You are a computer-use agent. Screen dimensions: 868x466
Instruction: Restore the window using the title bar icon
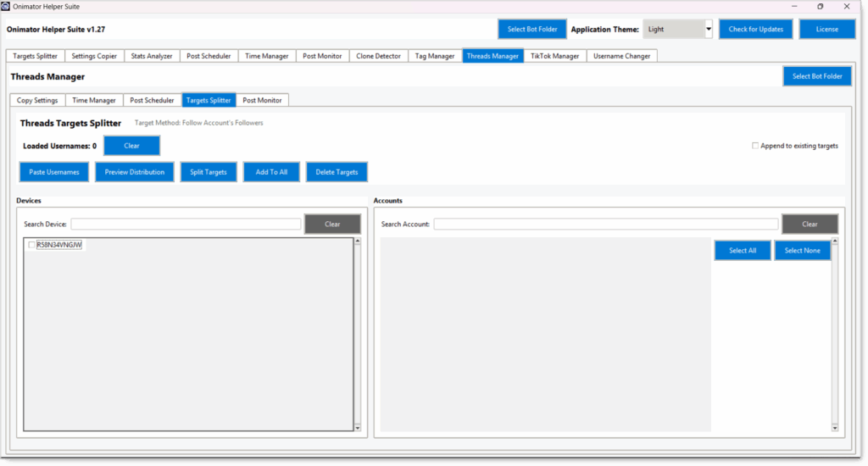click(x=820, y=7)
